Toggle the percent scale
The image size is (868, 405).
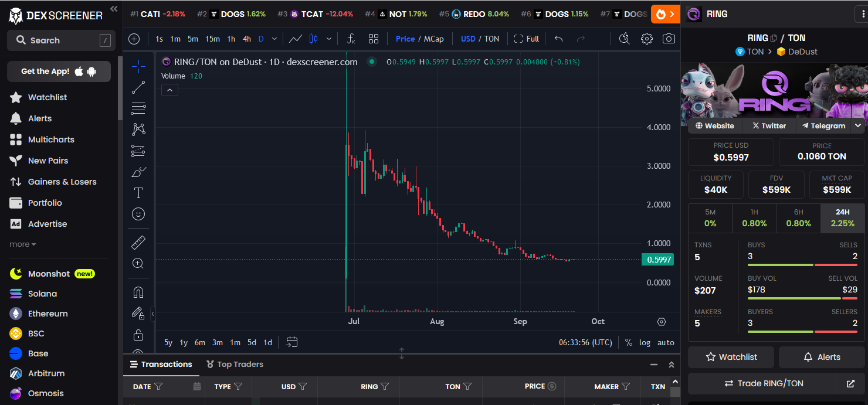(629, 342)
